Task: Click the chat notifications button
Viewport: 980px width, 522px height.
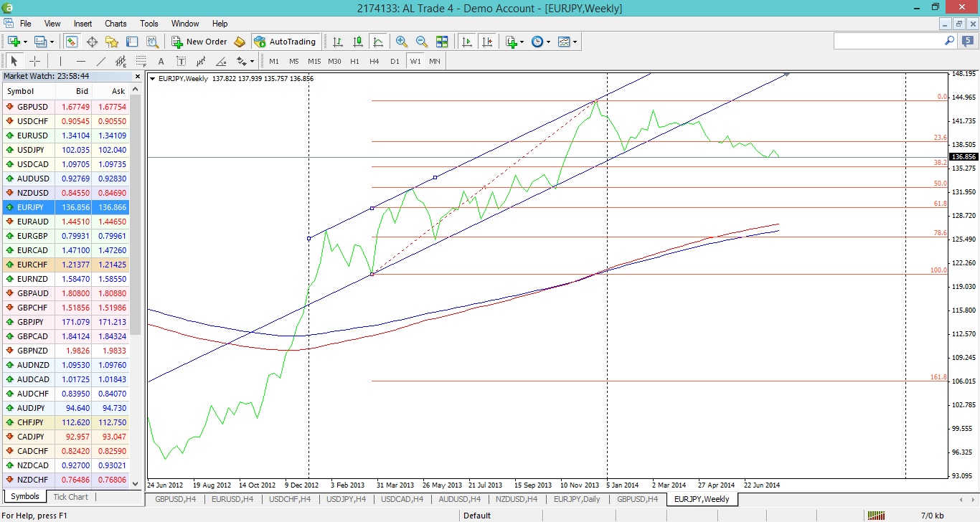Action: tap(969, 42)
